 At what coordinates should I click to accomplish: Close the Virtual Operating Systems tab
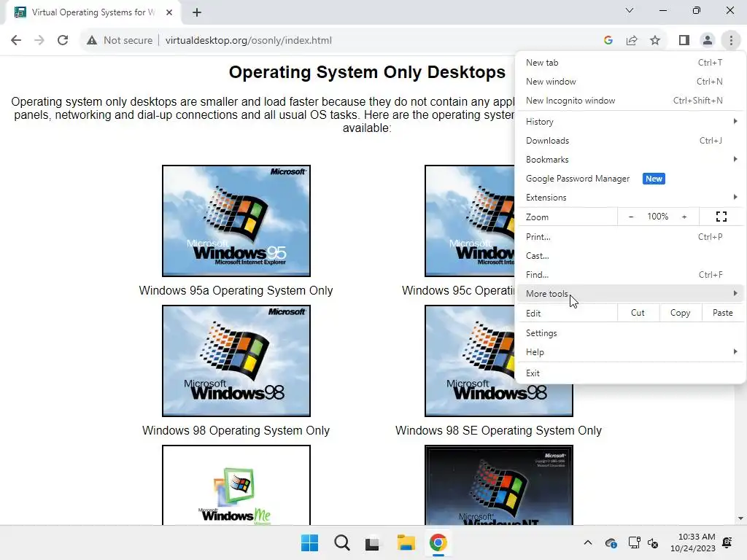[169, 12]
